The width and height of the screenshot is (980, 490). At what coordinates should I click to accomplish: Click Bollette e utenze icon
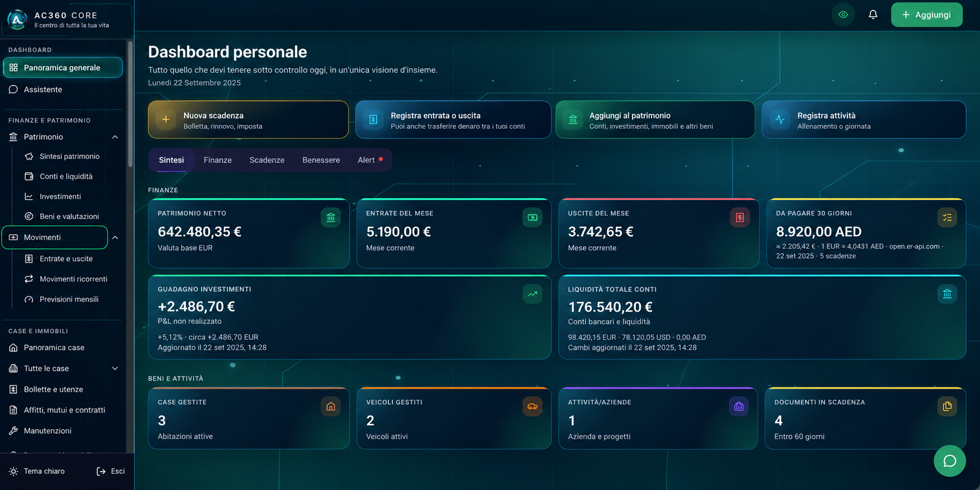click(13, 389)
